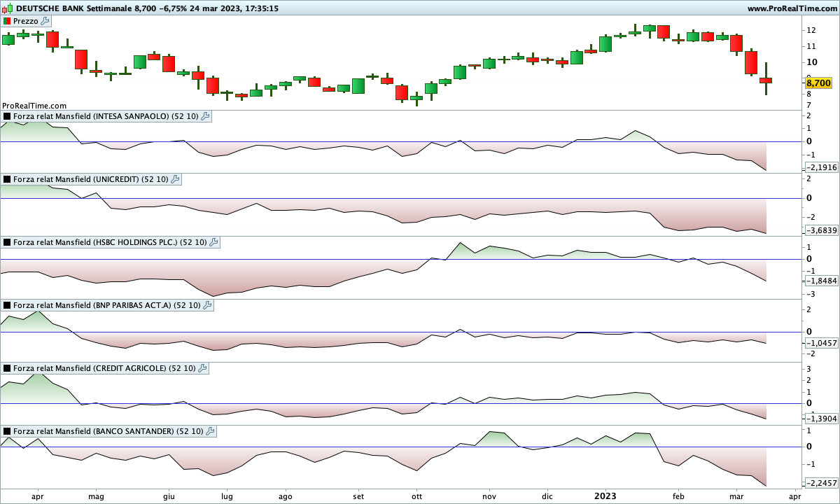Click the -1,3904 value on CREDIT AGRICOLE axis

[x=821, y=419]
